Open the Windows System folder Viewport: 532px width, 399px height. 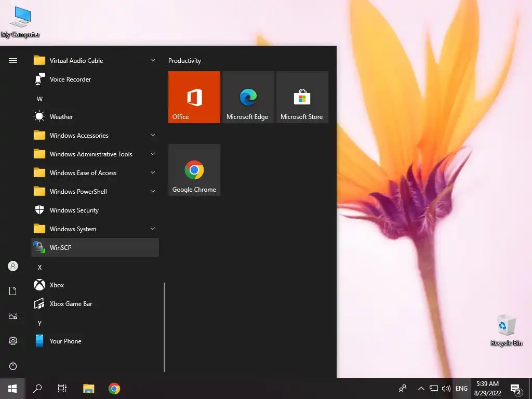[95, 229]
